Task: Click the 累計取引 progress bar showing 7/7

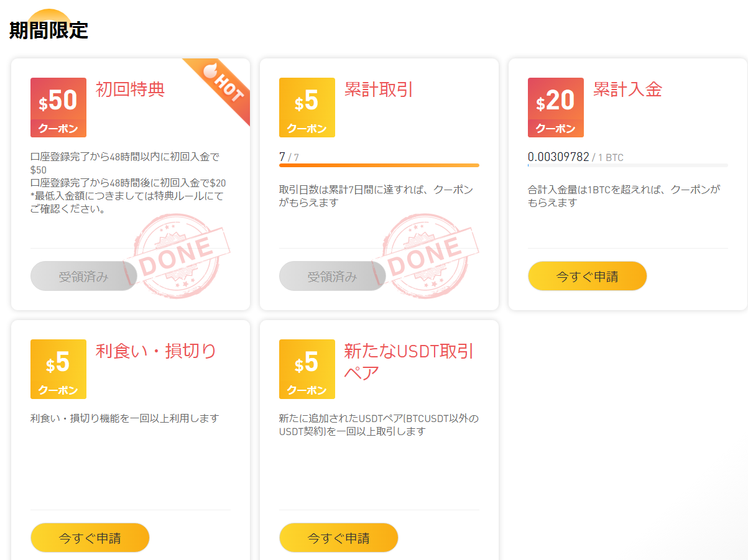Action: (379, 165)
